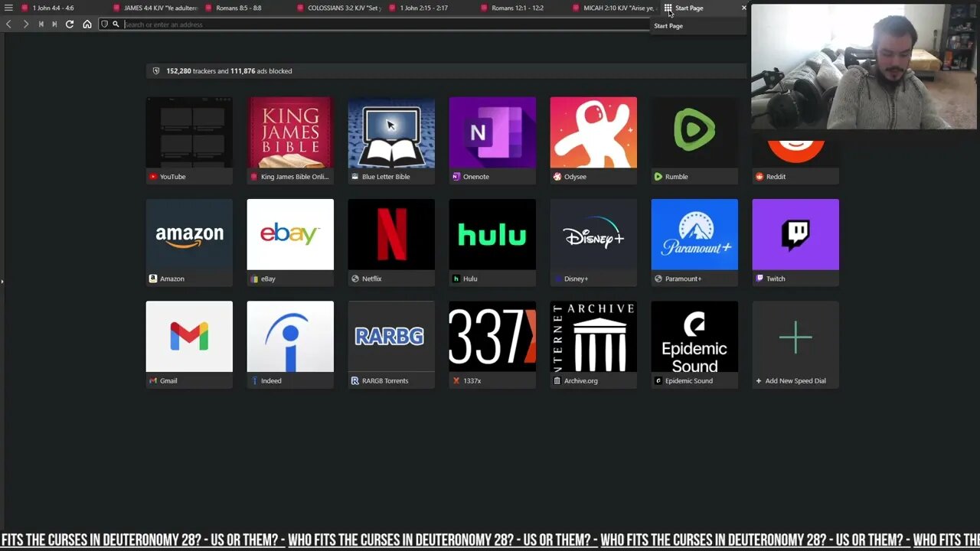Click the Rumble favicon below its tile
980x551 pixels.
658,177
